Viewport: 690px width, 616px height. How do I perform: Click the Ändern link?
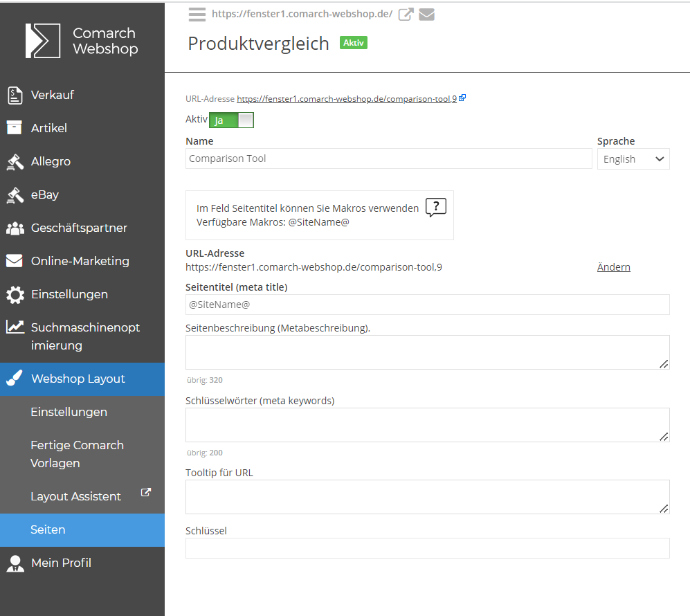[613, 267]
